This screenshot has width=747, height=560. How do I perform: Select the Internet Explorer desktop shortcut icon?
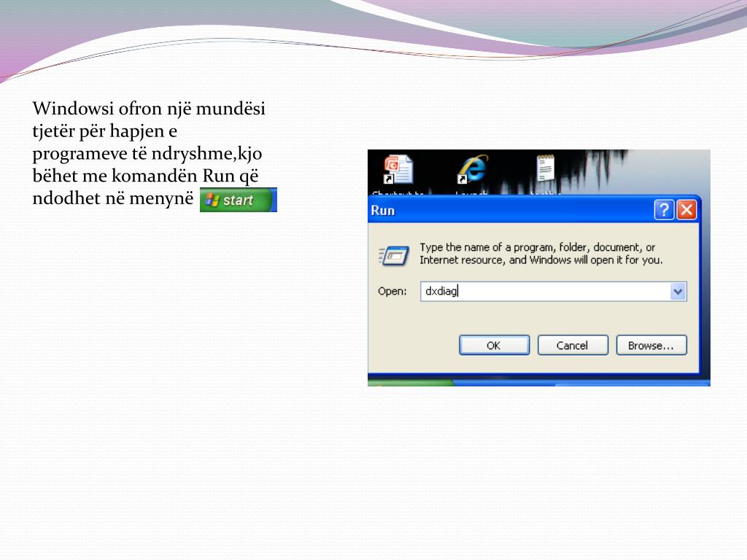pos(473,169)
